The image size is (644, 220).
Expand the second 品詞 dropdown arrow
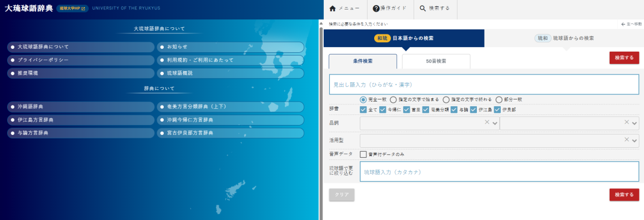635,123
